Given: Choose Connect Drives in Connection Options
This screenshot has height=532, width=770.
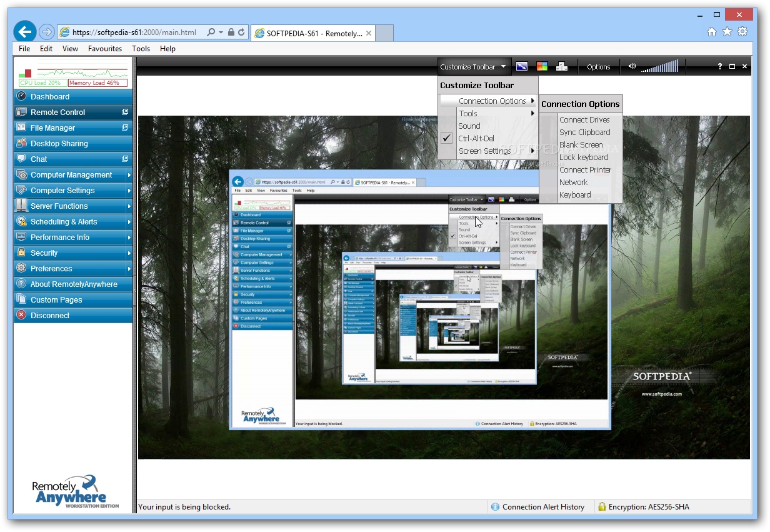Looking at the screenshot, I should tap(584, 119).
